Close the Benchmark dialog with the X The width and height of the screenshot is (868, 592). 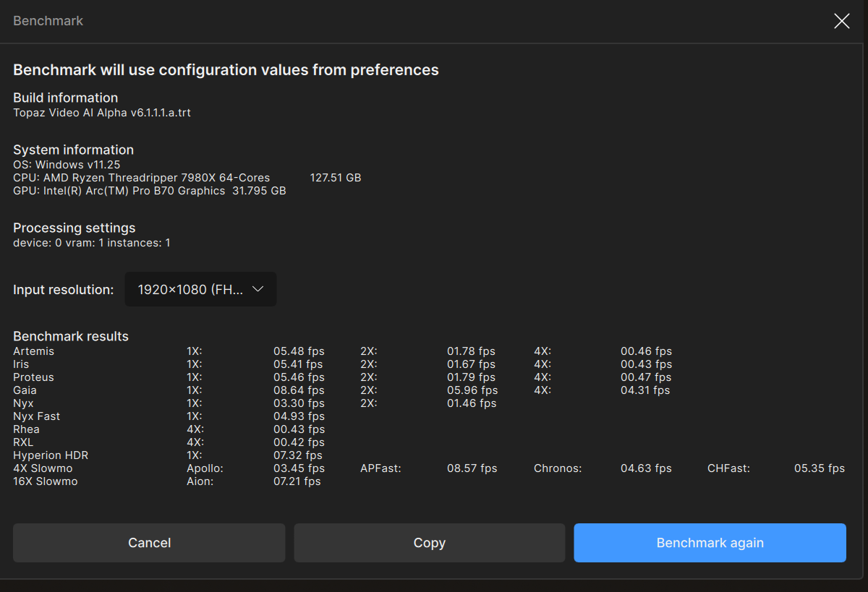[841, 21]
